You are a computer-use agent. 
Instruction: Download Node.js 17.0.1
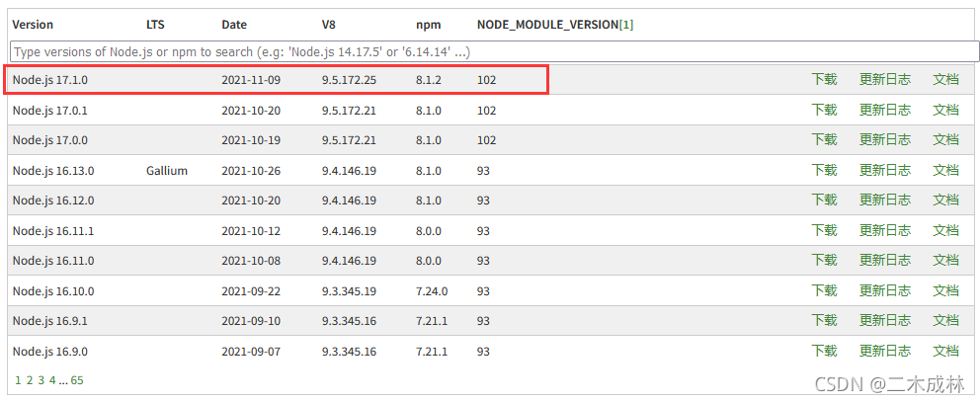824,110
